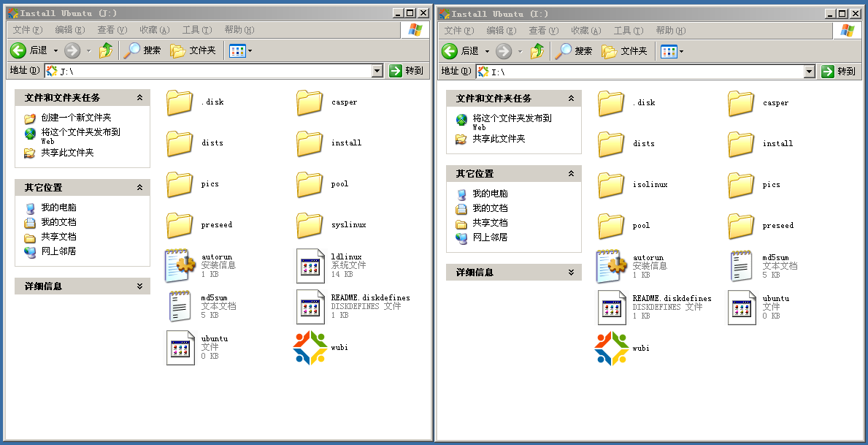Image resolution: width=868 pixels, height=445 pixels.
Task: Select the syslinux folder in J: window
Action: [331, 225]
